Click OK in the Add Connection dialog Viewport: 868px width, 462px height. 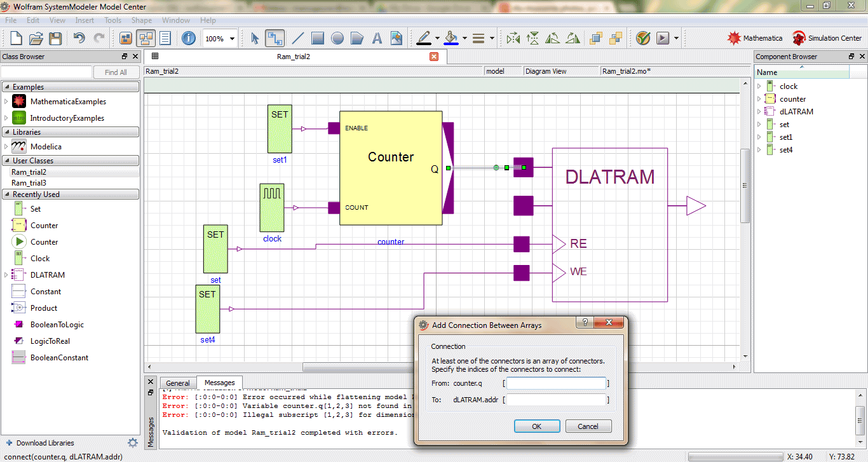coord(536,426)
